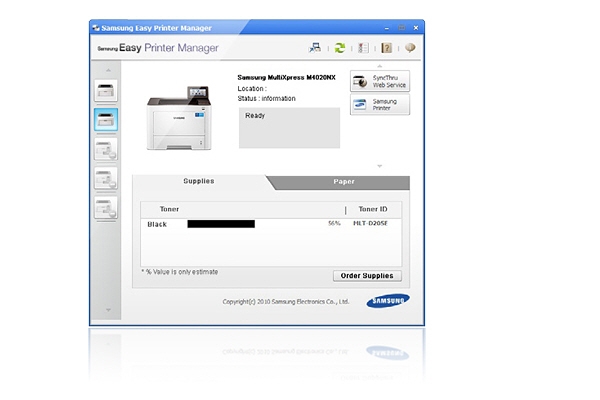This screenshot has width=600, height=400.
Task: Click the Black toner row label
Action: tap(157, 224)
